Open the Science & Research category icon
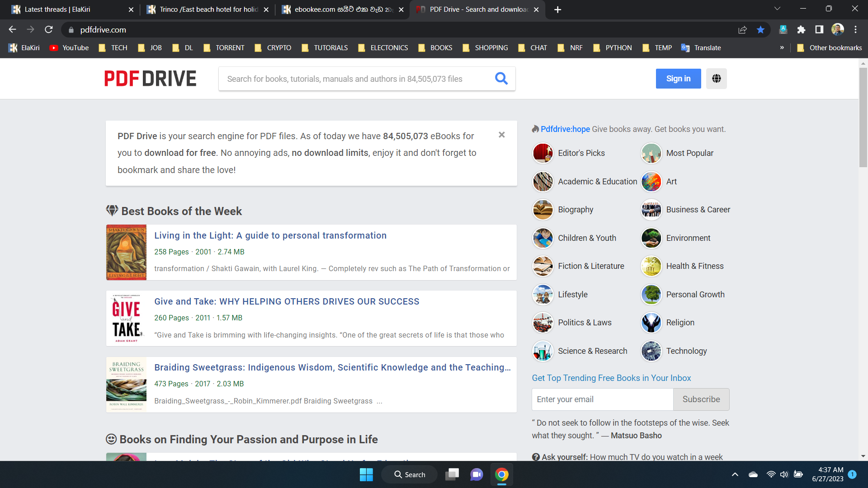 click(543, 351)
